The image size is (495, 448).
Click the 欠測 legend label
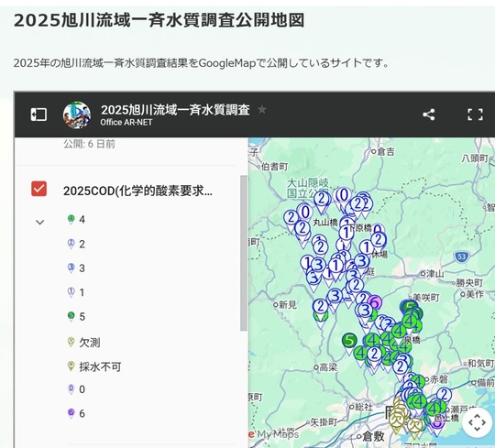[x=90, y=343]
